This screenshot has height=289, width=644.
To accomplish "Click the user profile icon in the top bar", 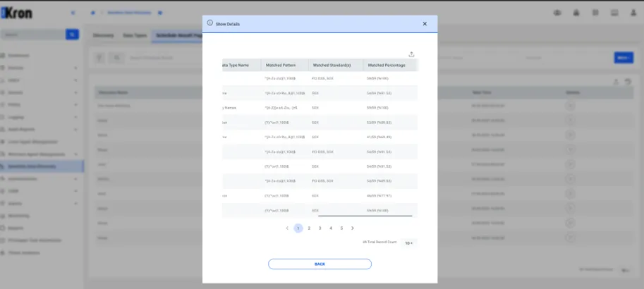I will pyautogui.click(x=633, y=13).
